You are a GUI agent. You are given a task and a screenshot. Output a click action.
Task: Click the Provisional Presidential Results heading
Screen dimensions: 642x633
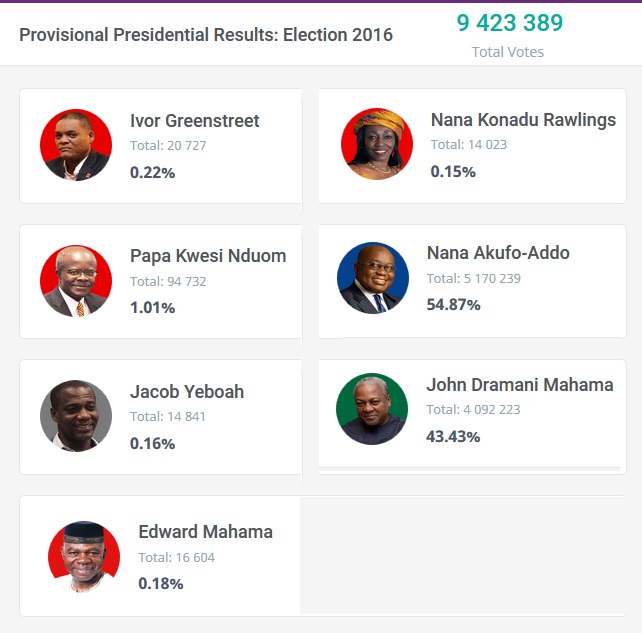click(x=206, y=35)
